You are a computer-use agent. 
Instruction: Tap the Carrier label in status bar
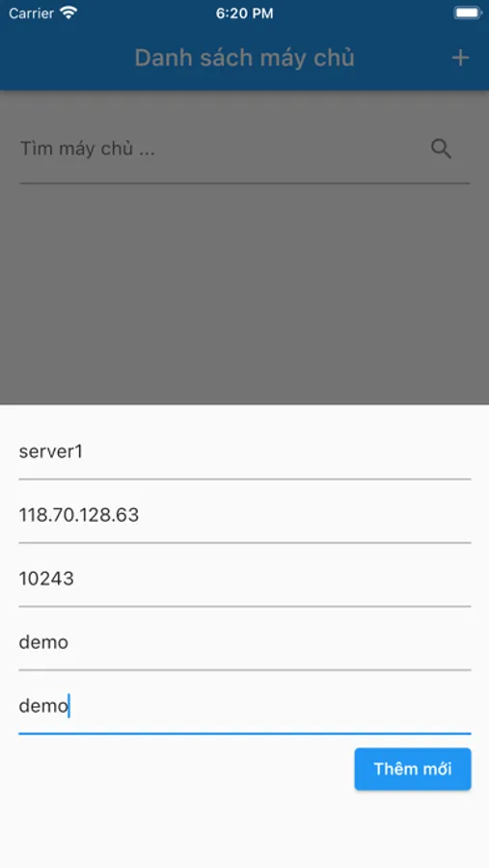(x=32, y=14)
